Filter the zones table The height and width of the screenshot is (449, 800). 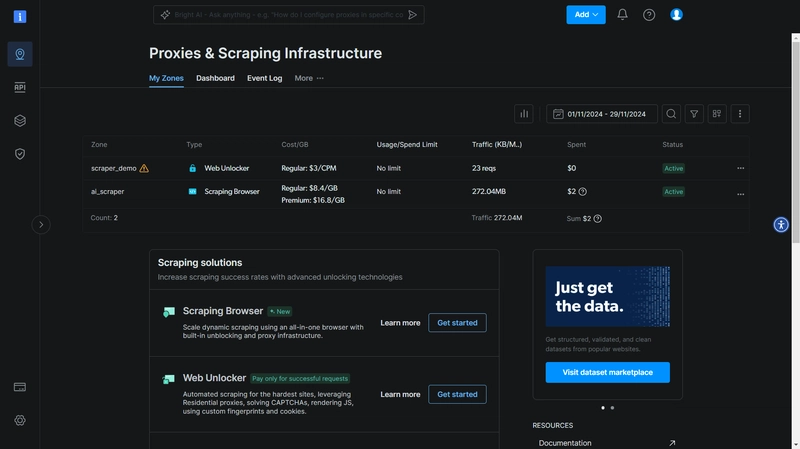694,114
